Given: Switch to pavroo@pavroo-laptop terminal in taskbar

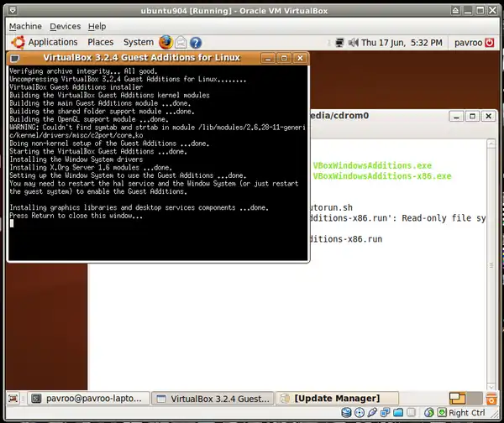Looking at the screenshot, I should [x=89, y=398].
